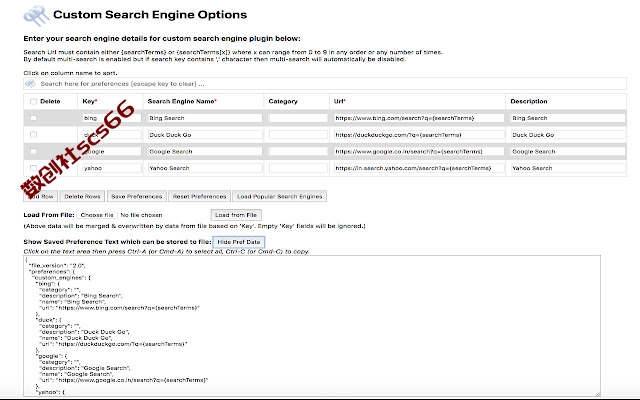640x400 pixels.
Task: Sort by Category column header
Action: click(283, 101)
